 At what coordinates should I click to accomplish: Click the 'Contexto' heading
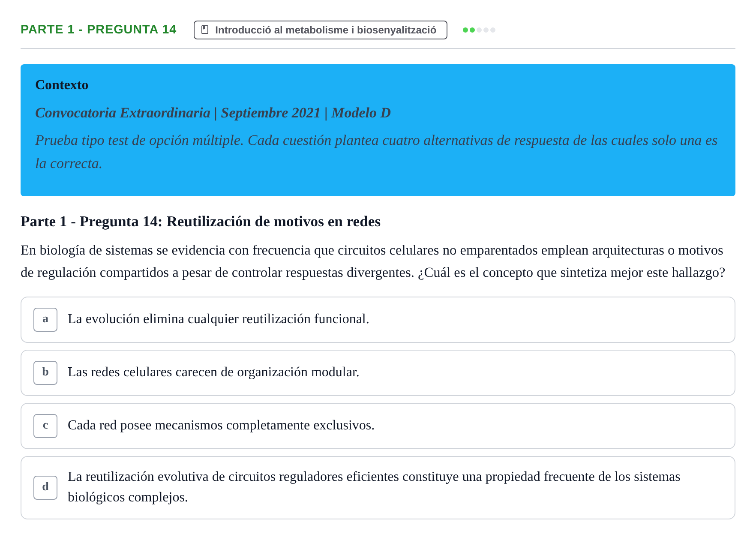tap(62, 85)
